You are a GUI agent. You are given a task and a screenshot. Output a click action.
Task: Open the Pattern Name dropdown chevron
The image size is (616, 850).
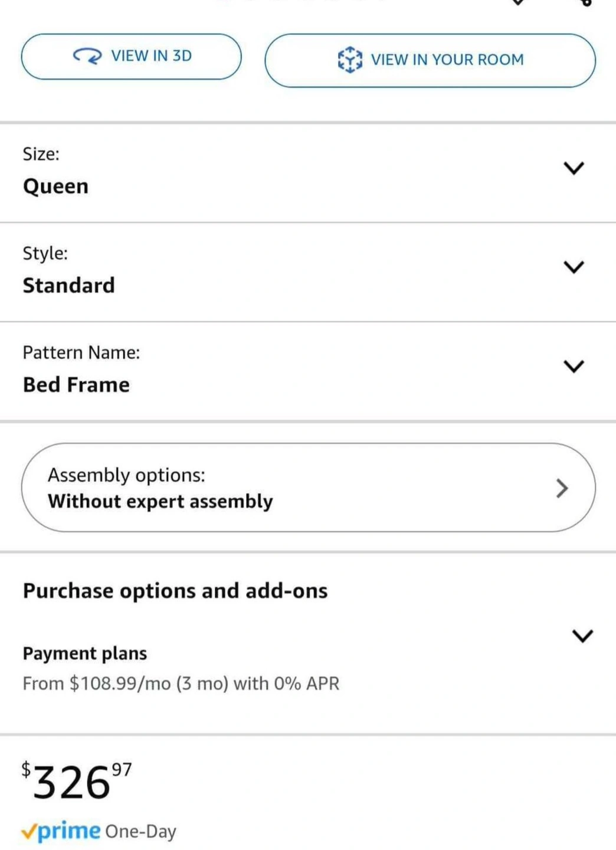coord(574,367)
